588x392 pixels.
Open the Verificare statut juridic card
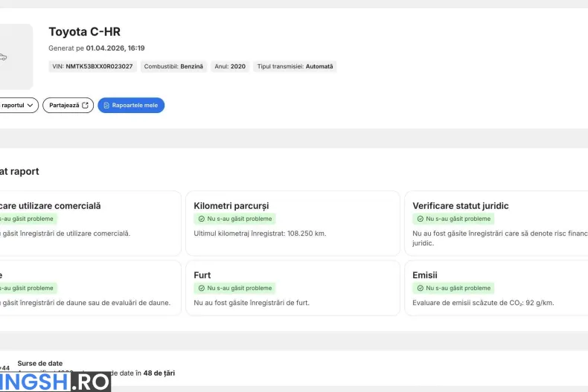coord(496,223)
